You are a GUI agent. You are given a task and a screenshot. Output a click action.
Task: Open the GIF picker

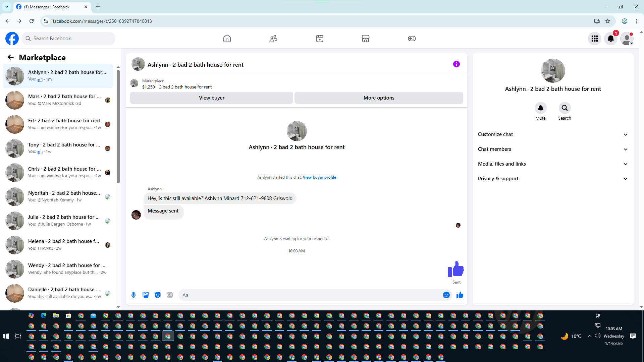pyautogui.click(x=170, y=295)
